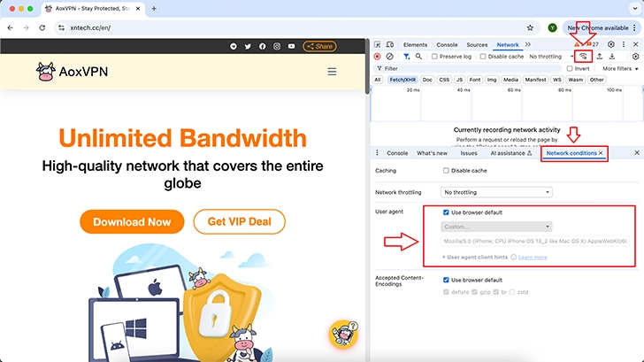Tick Disable cache under Caching section
The width and height of the screenshot is (644, 362).
point(446,171)
